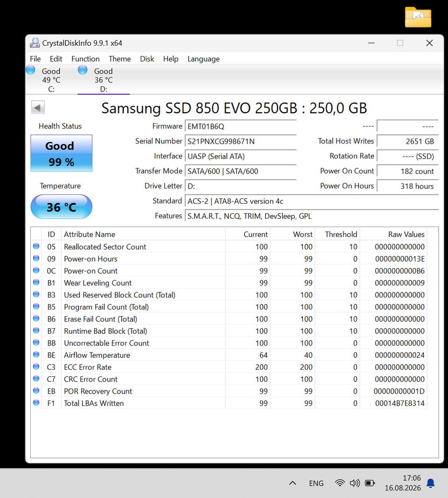448x498 pixels.
Task: Click the blue status circle above D: drive
Action: (83, 70)
